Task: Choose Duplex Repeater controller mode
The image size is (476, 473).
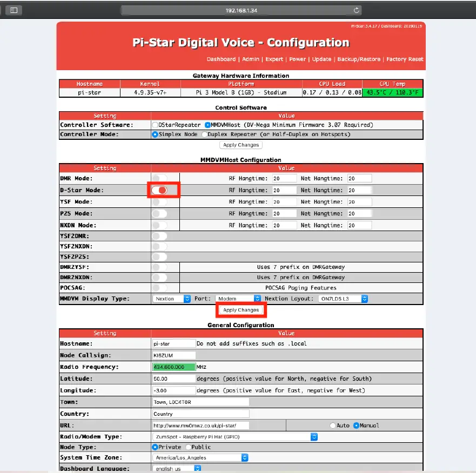Action: coord(204,134)
